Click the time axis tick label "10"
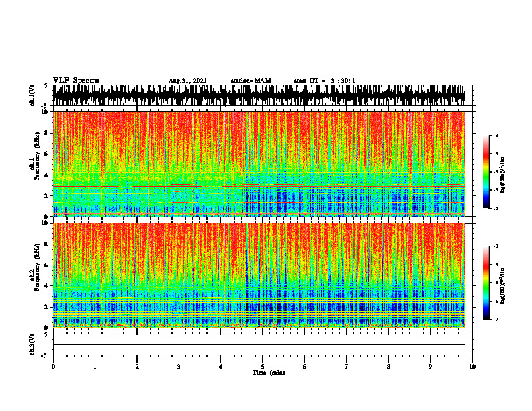The height and width of the screenshot is (411, 532). [x=472, y=367]
